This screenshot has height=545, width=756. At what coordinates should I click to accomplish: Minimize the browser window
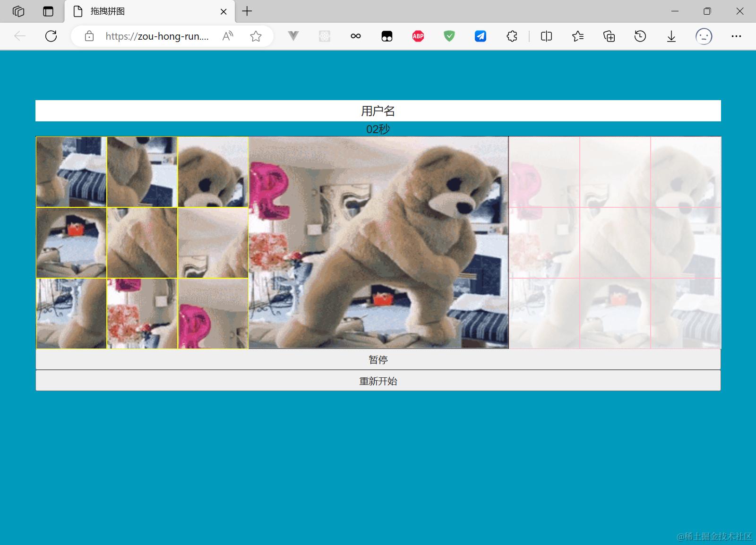point(675,11)
